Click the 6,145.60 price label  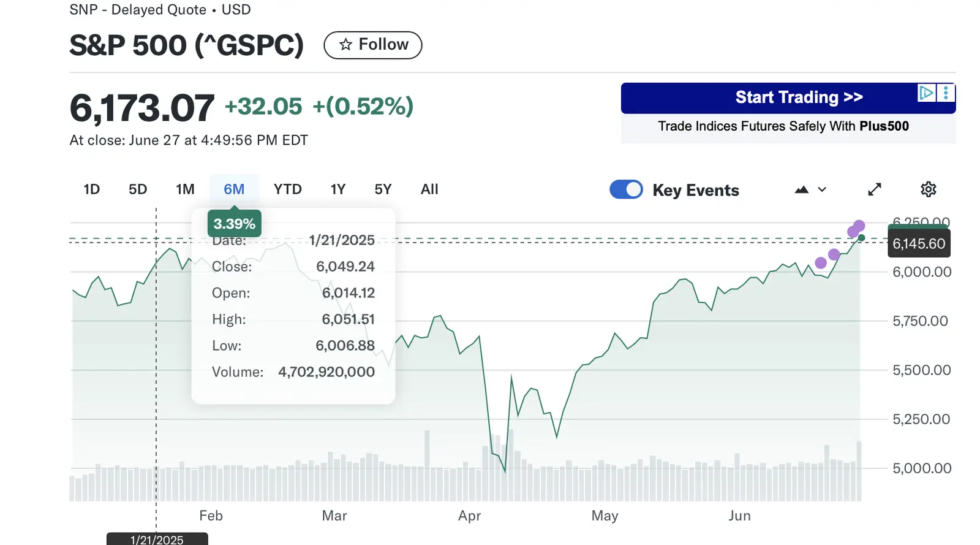pos(919,244)
